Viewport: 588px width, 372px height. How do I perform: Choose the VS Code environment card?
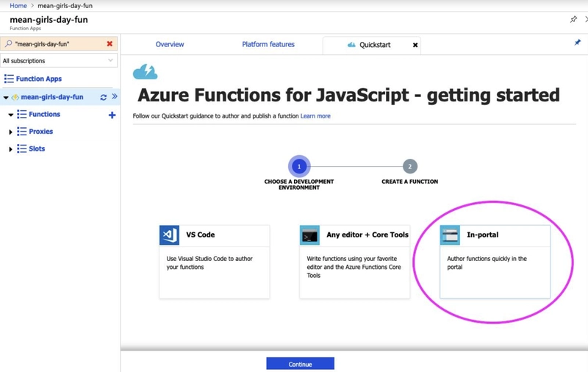214,262
